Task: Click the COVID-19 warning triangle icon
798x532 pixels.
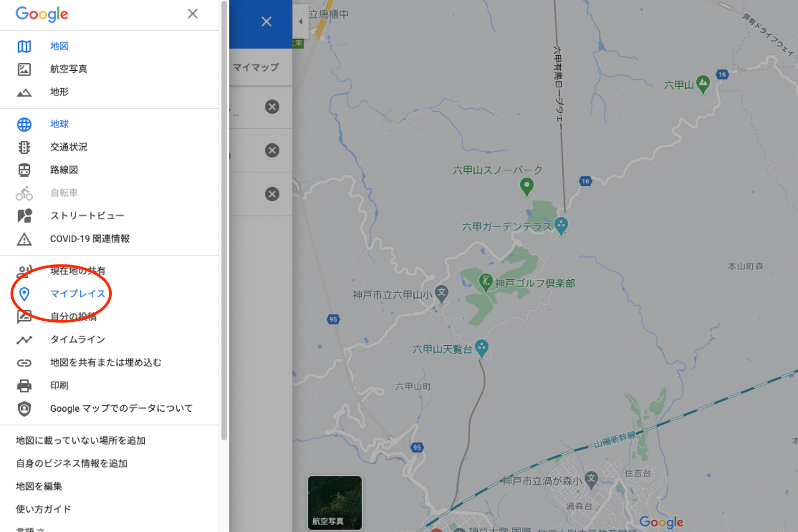Action: 24,239
